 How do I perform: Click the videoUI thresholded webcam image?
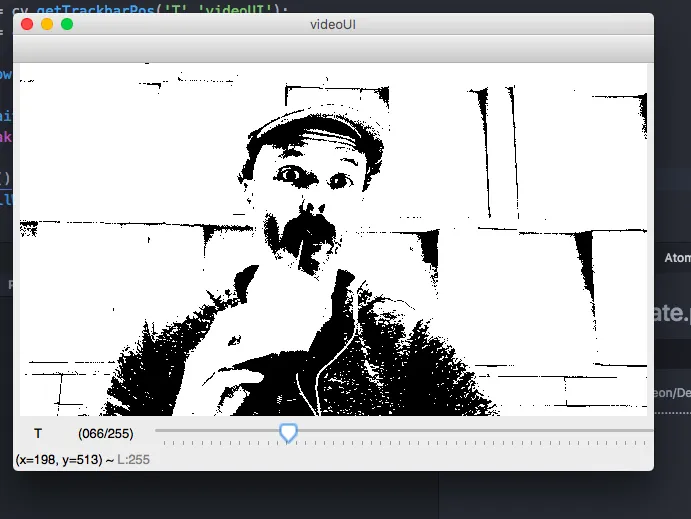(x=333, y=239)
